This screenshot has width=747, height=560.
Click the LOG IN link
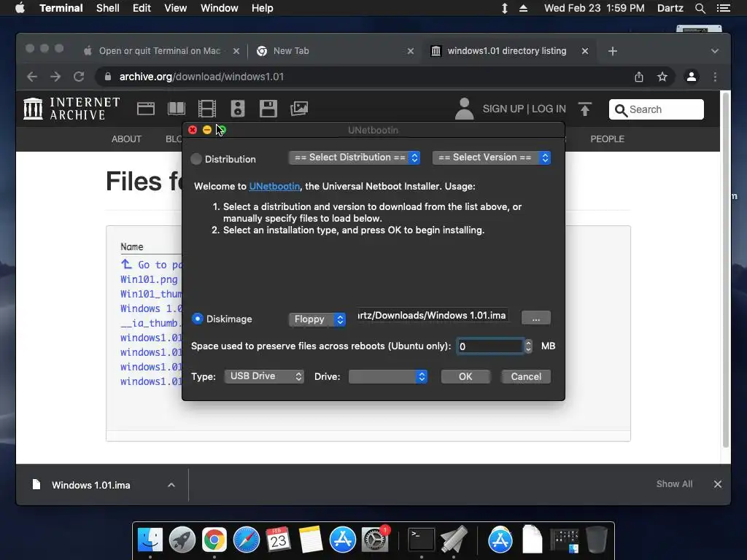coord(549,109)
